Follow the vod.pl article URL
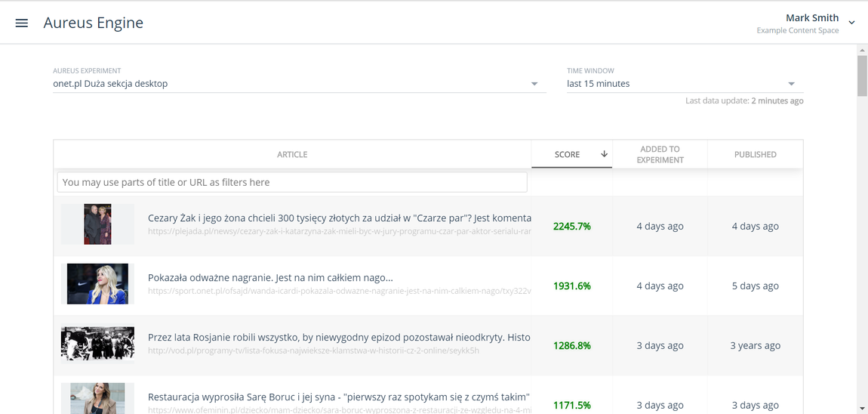 313,351
